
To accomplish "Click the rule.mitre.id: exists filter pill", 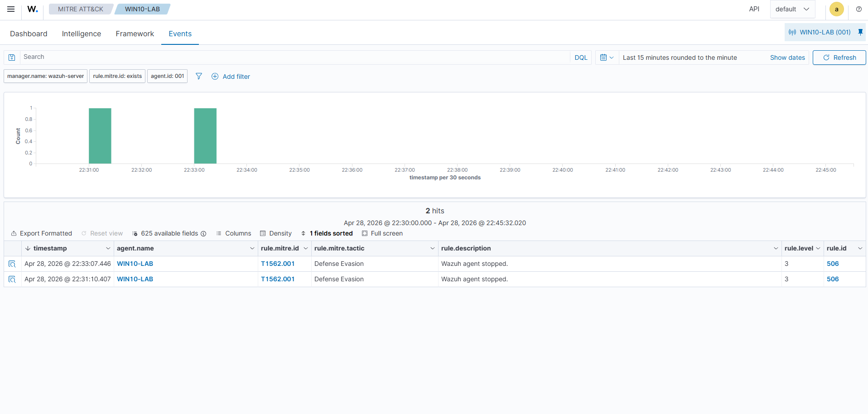I will point(117,76).
